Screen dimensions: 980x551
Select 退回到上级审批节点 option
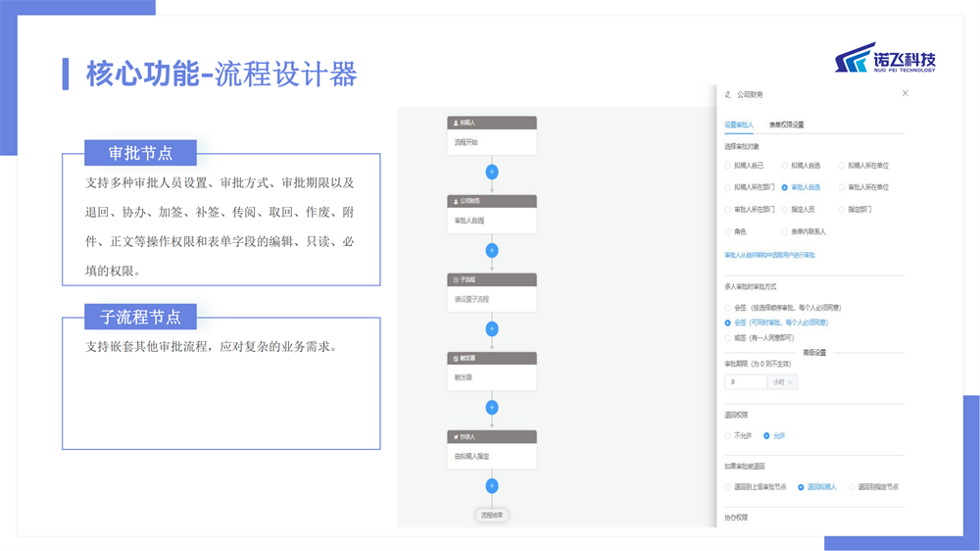coord(727,487)
